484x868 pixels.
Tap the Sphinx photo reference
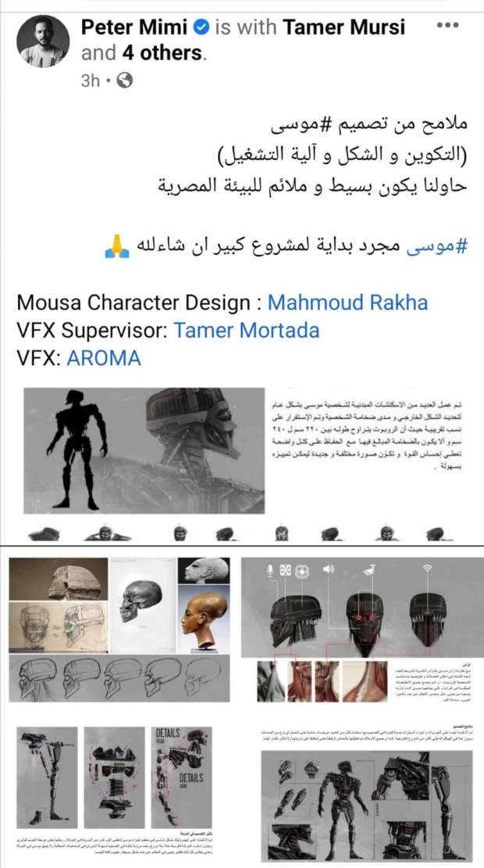59,579
